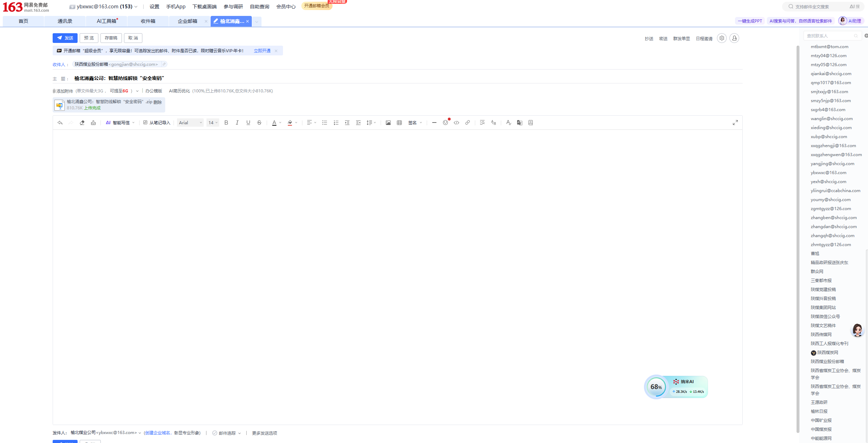Click the insert hyperlink icon
This screenshot has height=443, width=868.
click(467, 123)
